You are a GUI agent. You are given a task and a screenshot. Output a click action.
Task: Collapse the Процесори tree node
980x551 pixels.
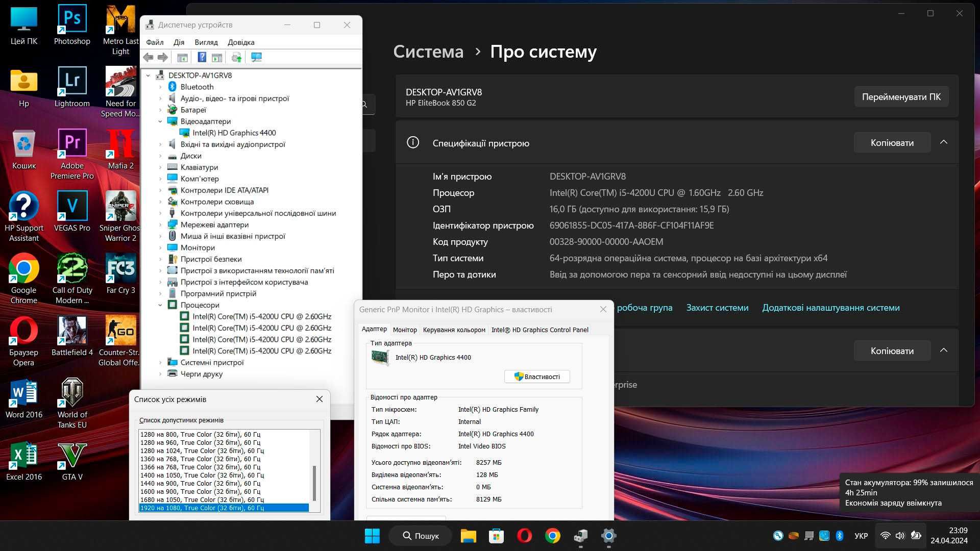(x=160, y=305)
